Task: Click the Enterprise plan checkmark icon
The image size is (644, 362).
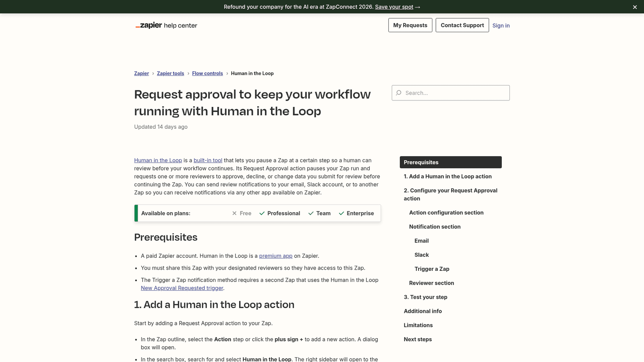Action: (x=341, y=213)
